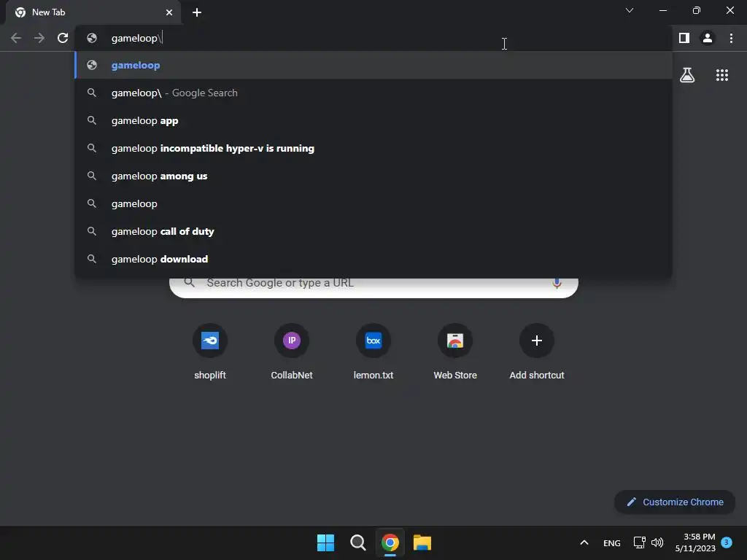Pick the plain 'gameloop' search suggestion

tap(373, 203)
